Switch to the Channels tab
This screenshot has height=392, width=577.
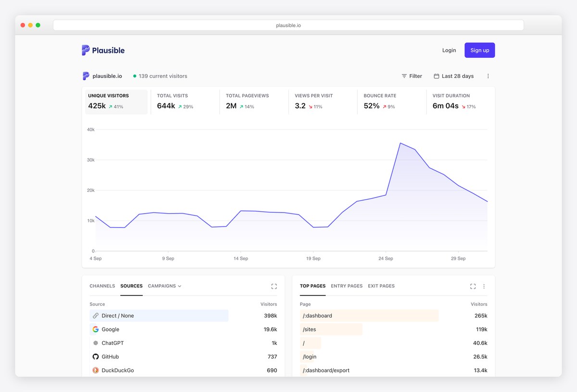tap(102, 286)
